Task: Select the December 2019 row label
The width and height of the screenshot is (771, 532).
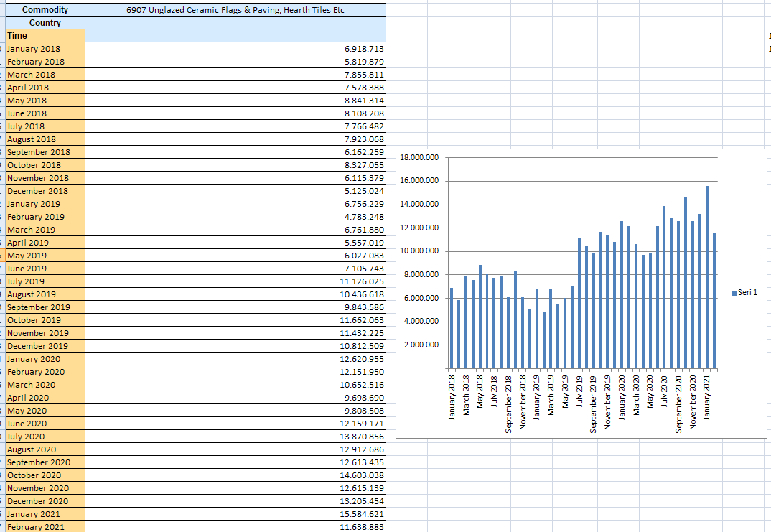Action: point(45,346)
